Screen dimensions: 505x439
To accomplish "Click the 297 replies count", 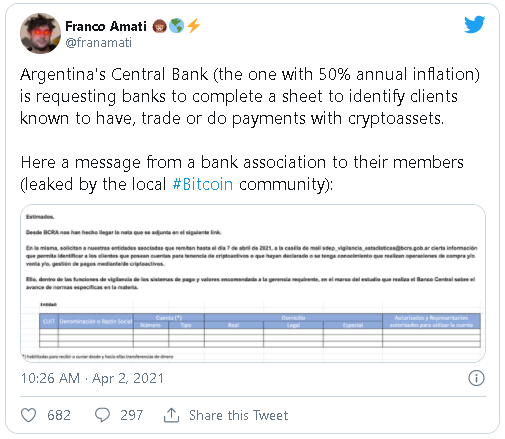I will tap(132, 415).
